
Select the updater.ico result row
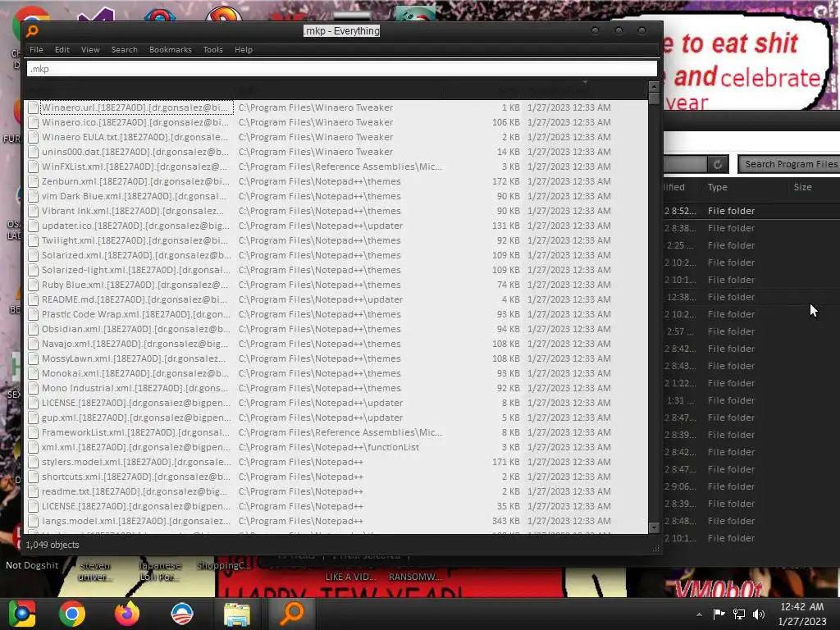336,226
